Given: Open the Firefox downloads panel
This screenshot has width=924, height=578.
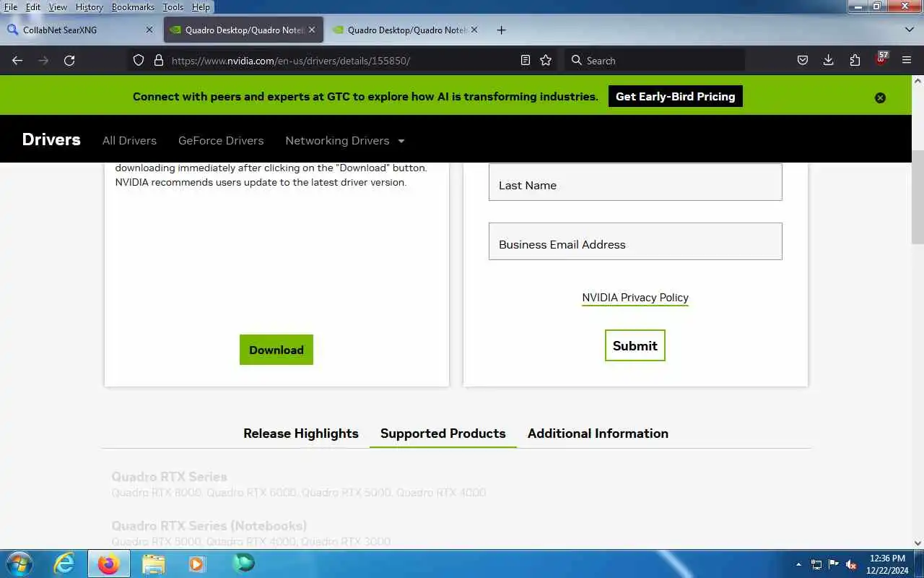Looking at the screenshot, I should tap(829, 61).
